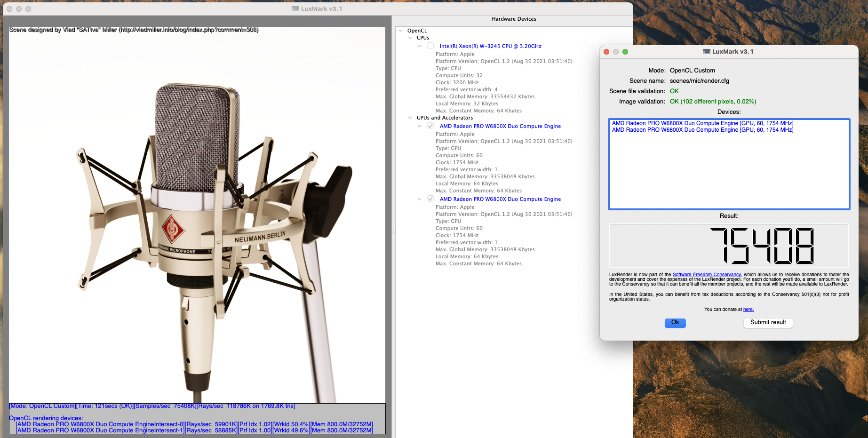868x438 pixels.
Task: Click Ok in the result dialog
Action: (675, 323)
